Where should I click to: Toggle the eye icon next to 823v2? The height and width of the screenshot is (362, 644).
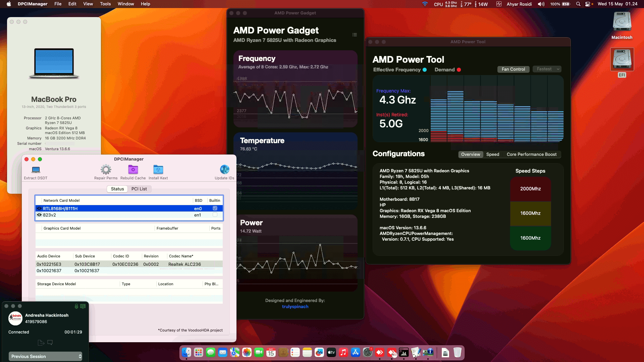pyautogui.click(x=39, y=215)
